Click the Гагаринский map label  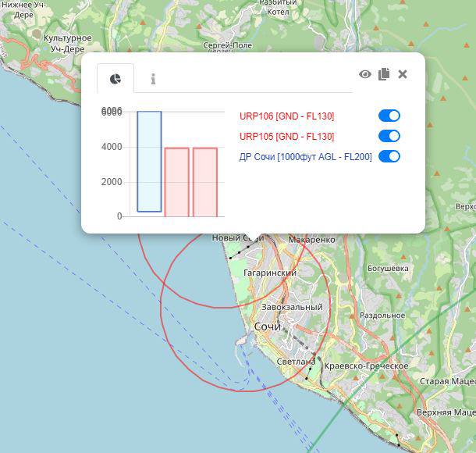pyautogui.click(x=270, y=273)
